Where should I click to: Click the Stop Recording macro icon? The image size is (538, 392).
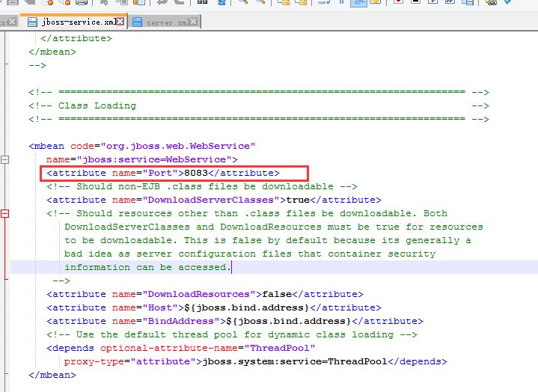click(x=415, y=1)
